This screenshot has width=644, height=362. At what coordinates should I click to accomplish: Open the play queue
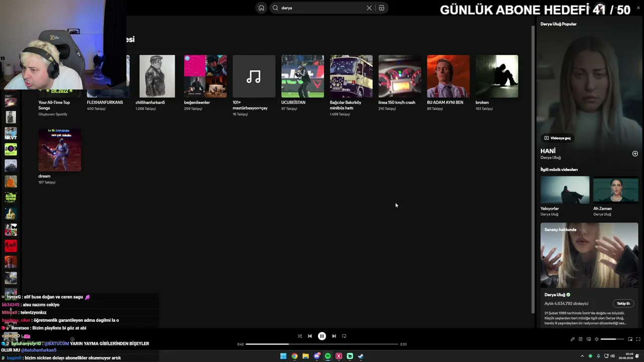pos(581,339)
